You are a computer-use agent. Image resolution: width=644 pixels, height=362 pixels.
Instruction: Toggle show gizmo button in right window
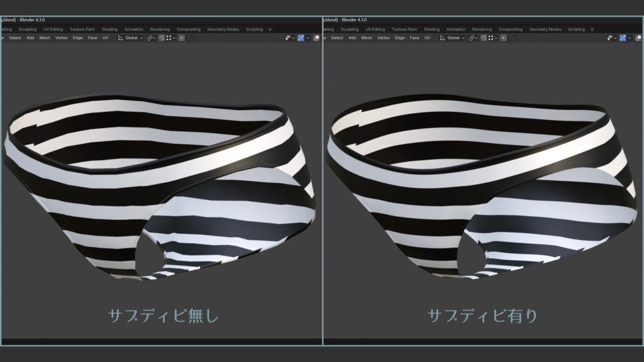point(623,38)
